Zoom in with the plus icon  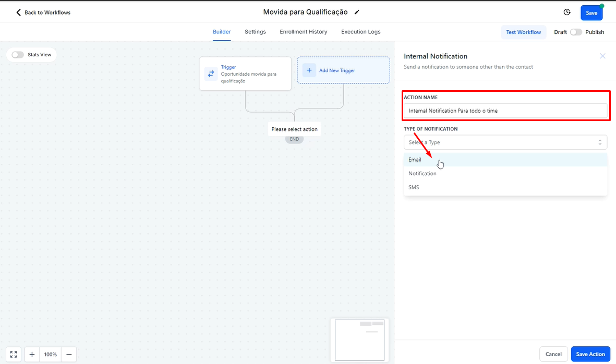click(x=32, y=354)
